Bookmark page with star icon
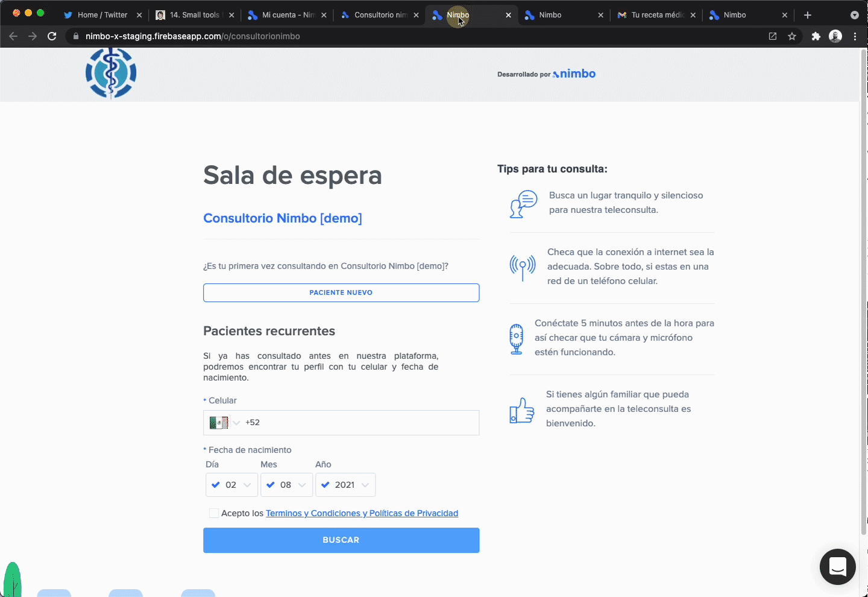The image size is (868, 597). point(792,36)
